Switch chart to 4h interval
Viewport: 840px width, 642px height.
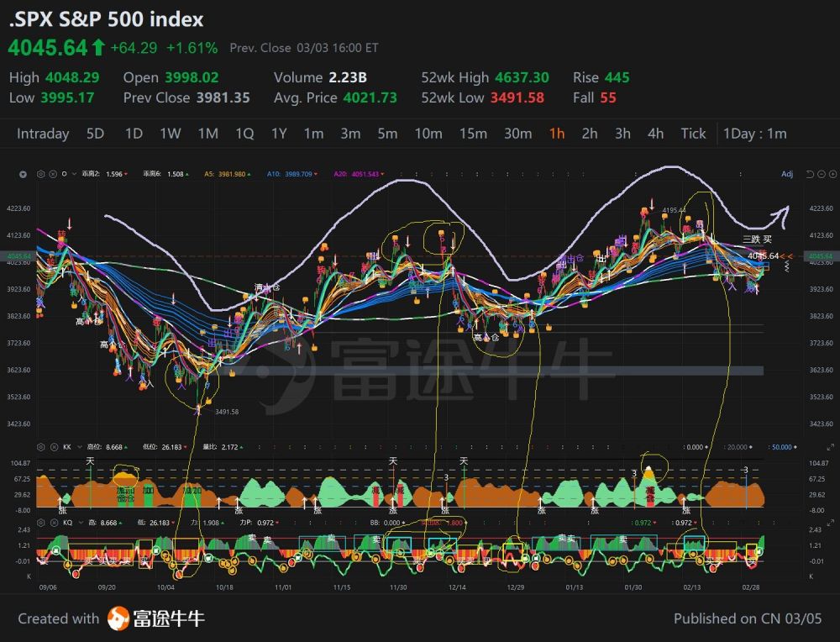[x=656, y=134]
